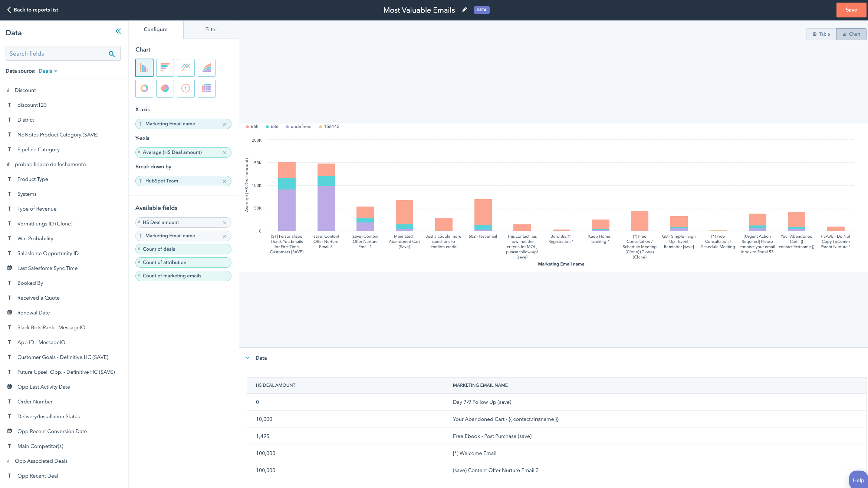The width and height of the screenshot is (868, 488).
Task: Expand the Data section below chart
Action: tap(247, 357)
